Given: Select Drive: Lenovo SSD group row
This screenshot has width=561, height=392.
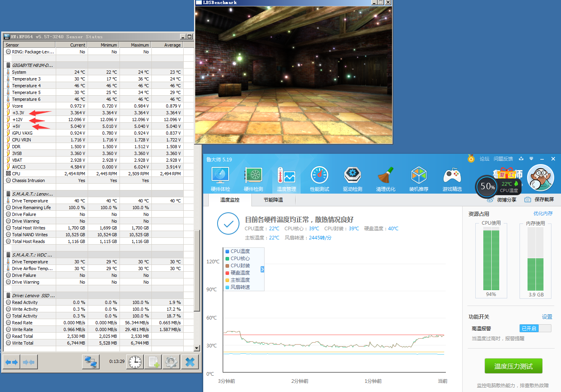Looking at the screenshot, I should click(94, 296).
